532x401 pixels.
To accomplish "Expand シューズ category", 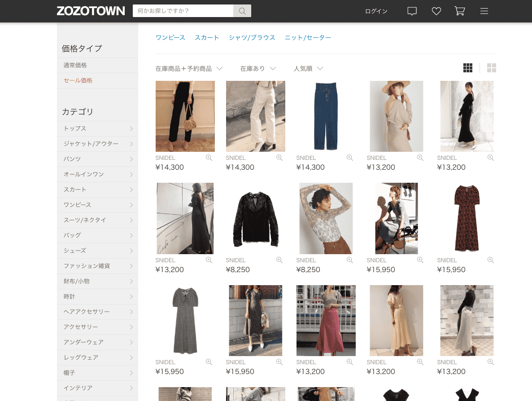I will pos(98,251).
